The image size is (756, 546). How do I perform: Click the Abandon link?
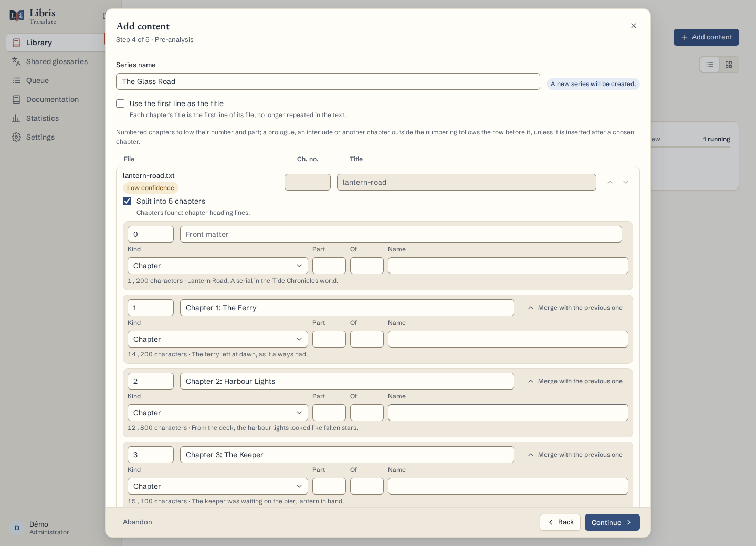[x=138, y=522]
